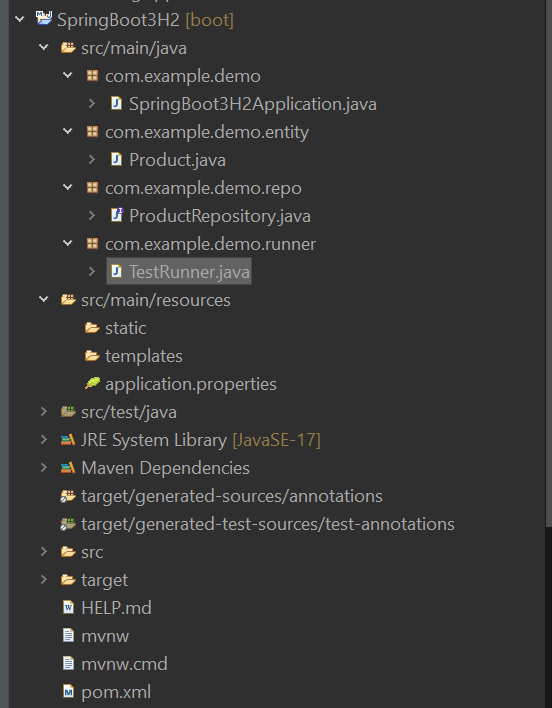The width and height of the screenshot is (552, 708).
Task: Select application.properties label
Action: [x=191, y=384]
